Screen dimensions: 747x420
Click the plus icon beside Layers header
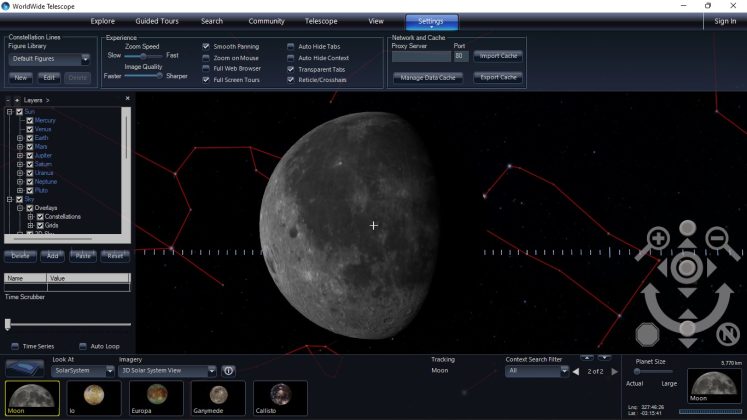pos(17,100)
